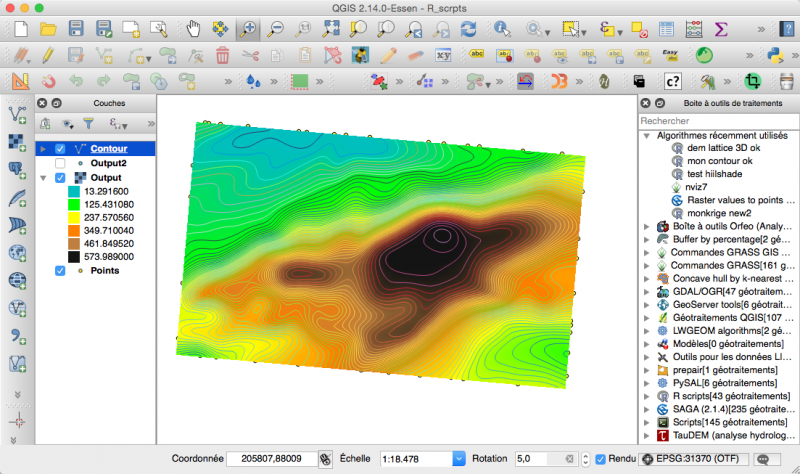Select the 'mon contour ok' algorithm
The image size is (800, 474).
[x=719, y=160]
